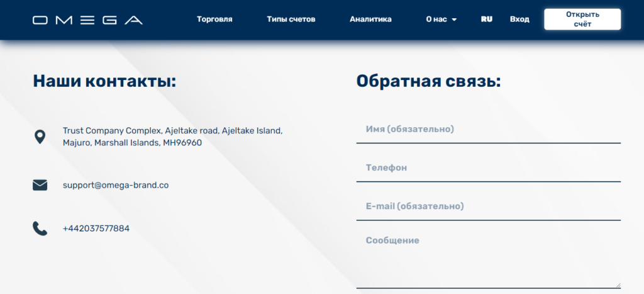Open the Типы счетов menu item
The width and height of the screenshot is (644, 294).
[x=291, y=20]
